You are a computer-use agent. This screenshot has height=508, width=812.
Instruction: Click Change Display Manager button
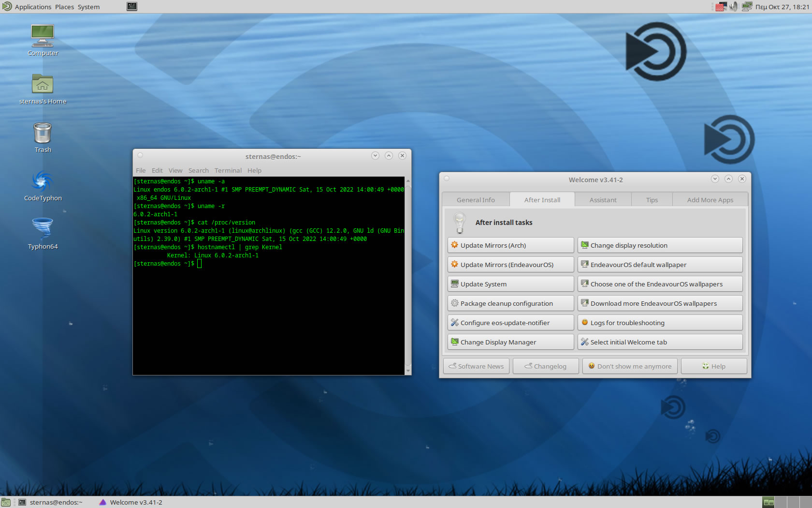511,342
